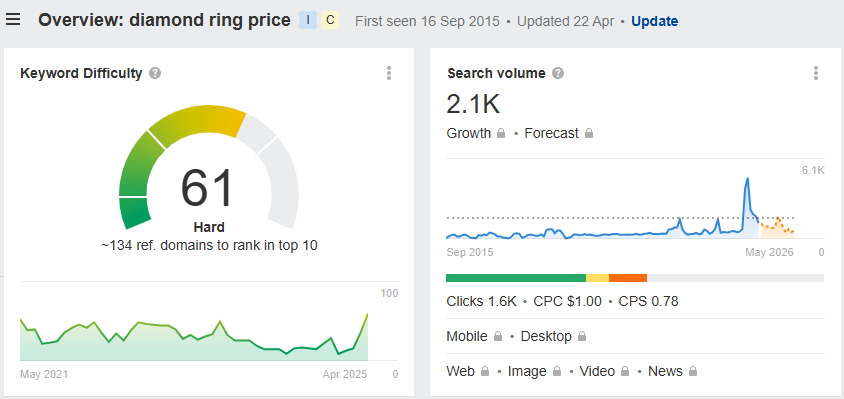Viewport: 844px width, 399px height.
Task: Click the yellow 'C' intent badge
Action: pyautogui.click(x=330, y=20)
